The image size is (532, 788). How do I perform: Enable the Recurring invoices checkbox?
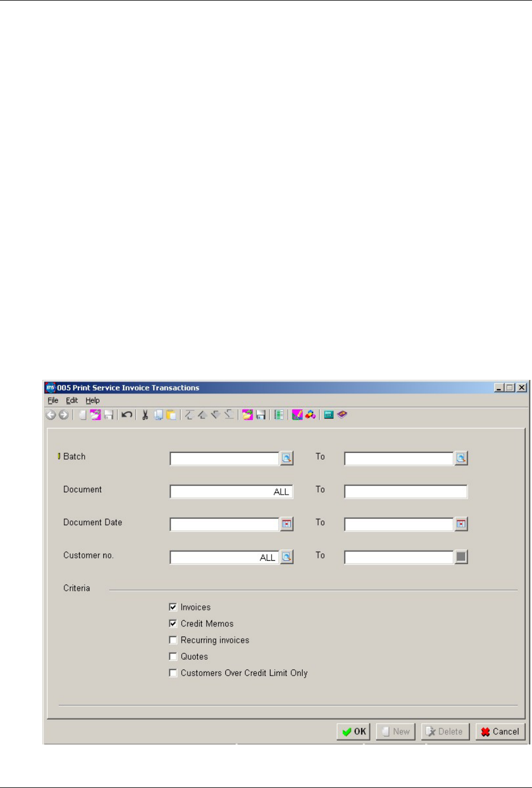[173, 640]
